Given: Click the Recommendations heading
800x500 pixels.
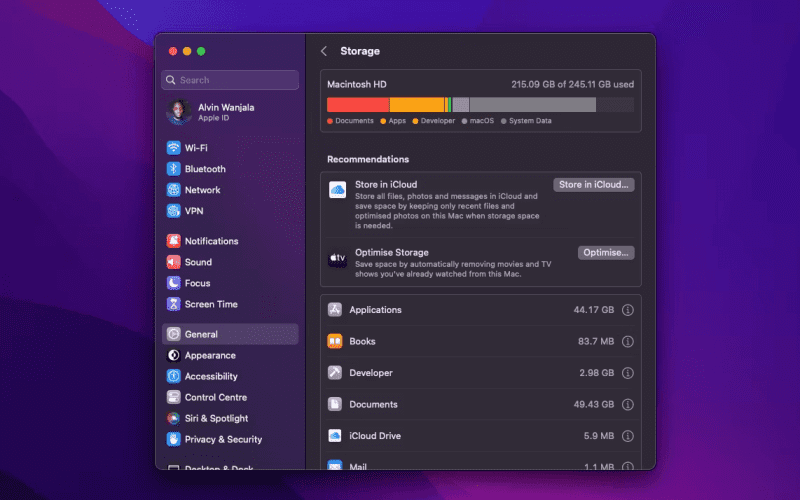Looking at the screenshot, I should click(x=368, y=159).
